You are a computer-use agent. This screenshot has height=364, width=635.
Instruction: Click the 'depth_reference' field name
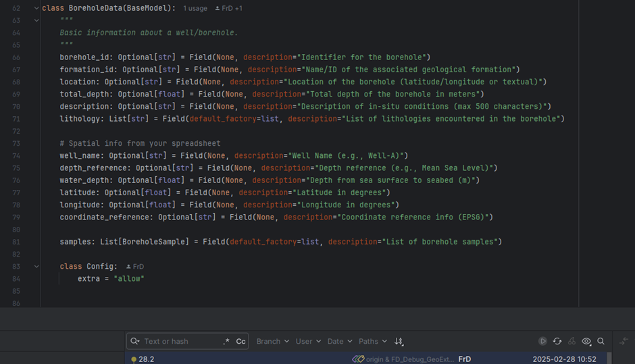[93, 168]
